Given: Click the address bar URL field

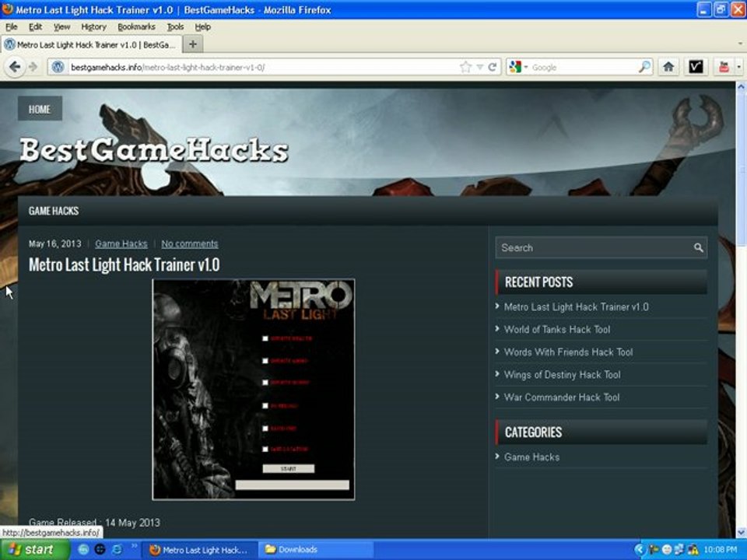Looking at the screenshot, I should [x=262, y=67].
